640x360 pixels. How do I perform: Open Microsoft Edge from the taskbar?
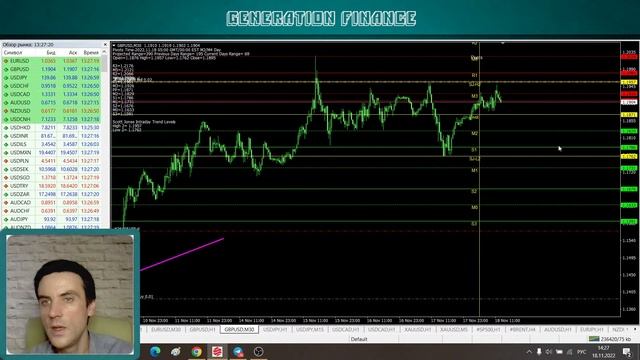click(155, 351)
